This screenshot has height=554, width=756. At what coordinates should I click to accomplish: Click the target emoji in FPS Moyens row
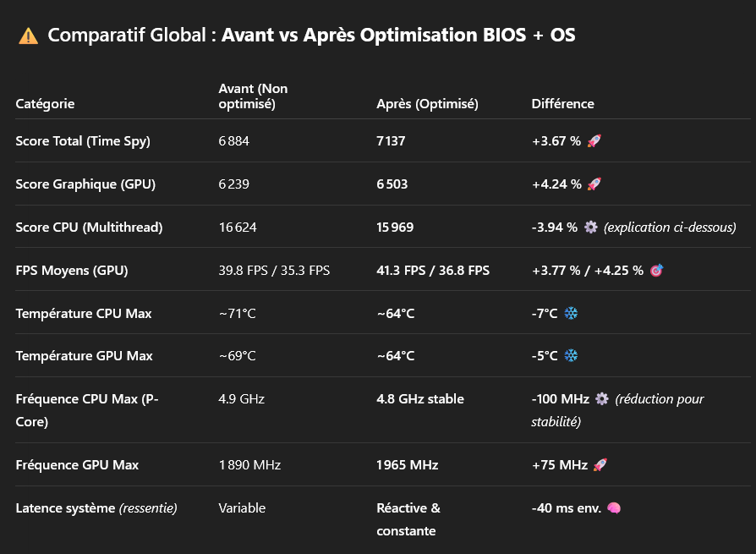coord(657,271)
